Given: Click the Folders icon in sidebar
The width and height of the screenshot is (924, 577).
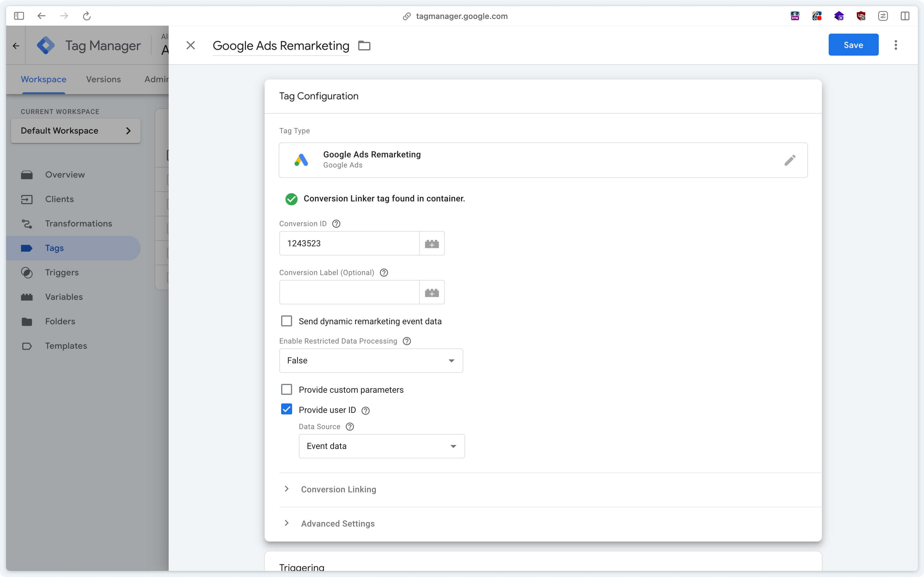Looking at the screenshot, I should click(27, 321).
